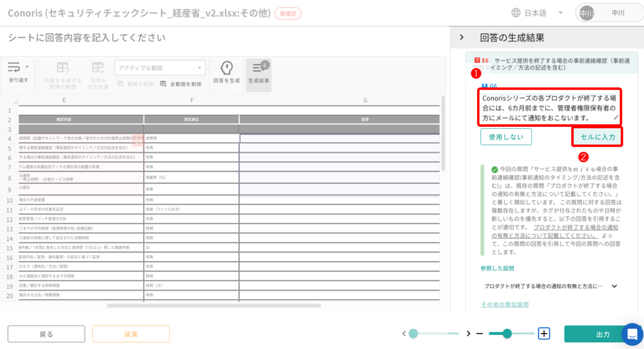Screen dimensions: 644x349
Task: Click the plus zoom-in icon
Action: point(544,334)
